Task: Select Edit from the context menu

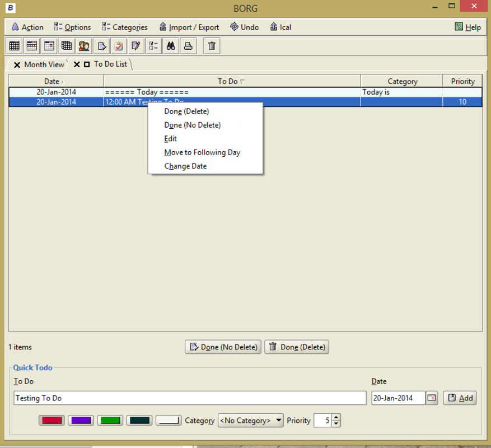Action: point(205,139)
